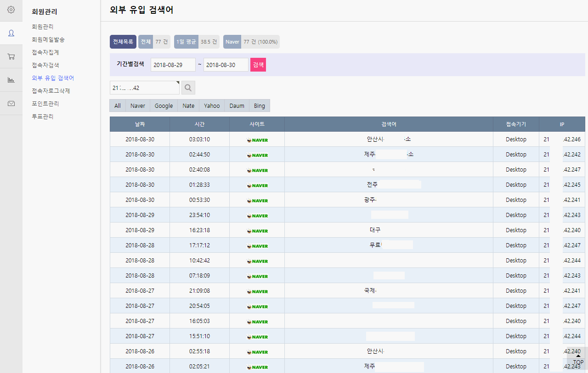The image size is (588, 373).
Task: Select the member user icon in sidebar
Action: click(11, 33)
